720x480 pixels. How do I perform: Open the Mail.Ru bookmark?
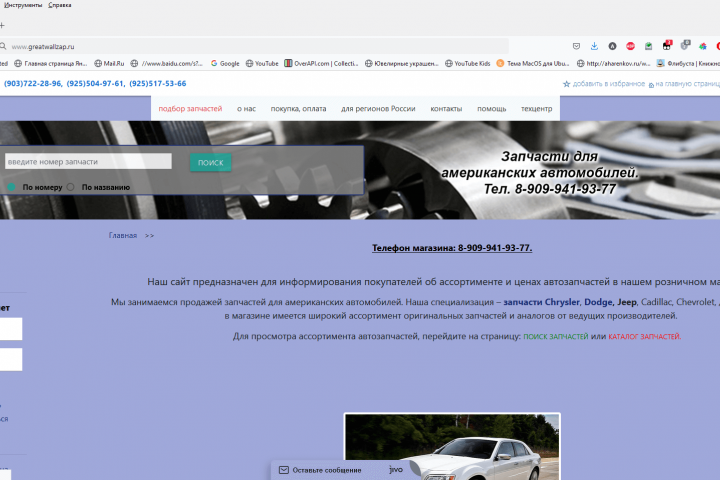pos(109,63)
